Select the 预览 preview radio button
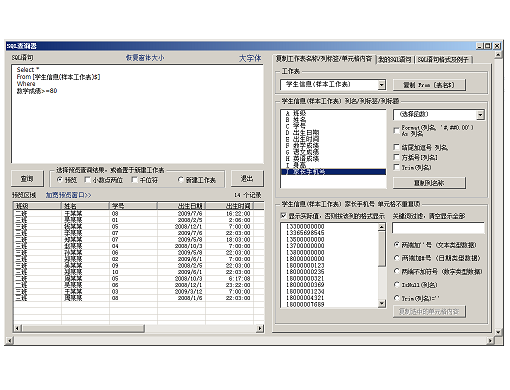This screenshot has width=510, height=390. (x=60, y=180)
